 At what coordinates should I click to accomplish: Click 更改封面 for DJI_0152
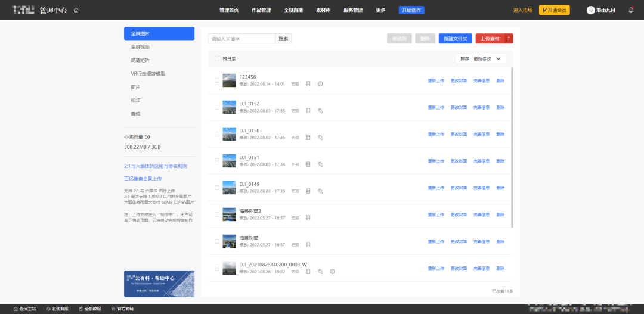(x=459, y=107)
